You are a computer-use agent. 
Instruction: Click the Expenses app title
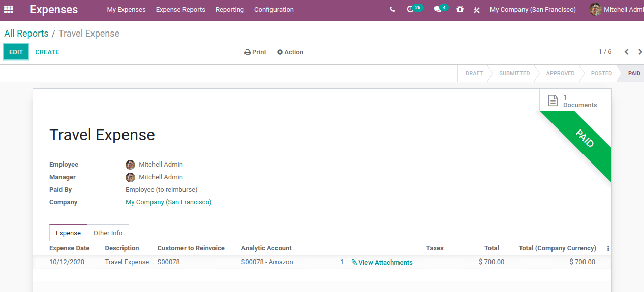[54, 9]
